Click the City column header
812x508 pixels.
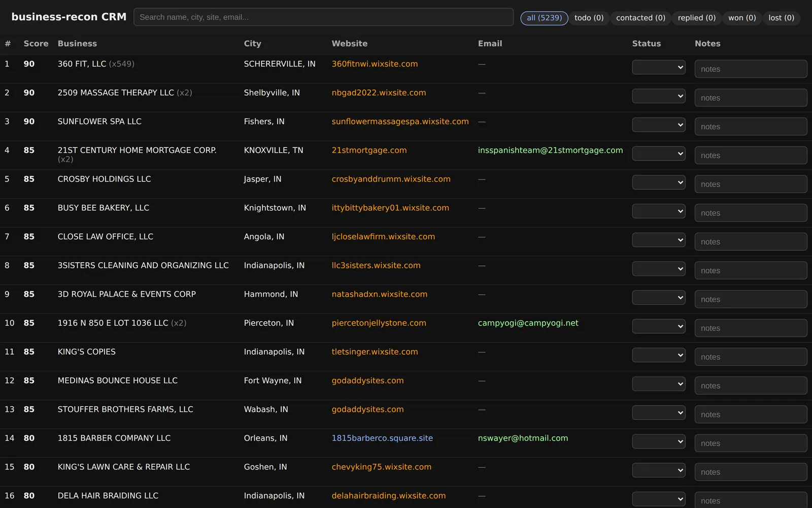pos(252,44)
